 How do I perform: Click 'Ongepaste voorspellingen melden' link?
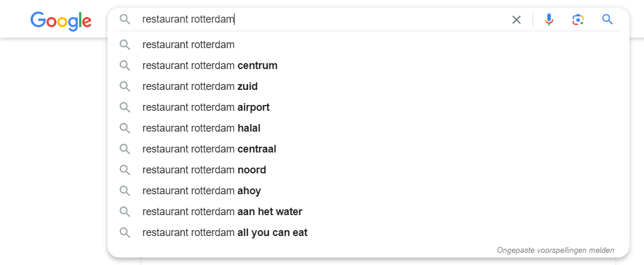point(555,251)
